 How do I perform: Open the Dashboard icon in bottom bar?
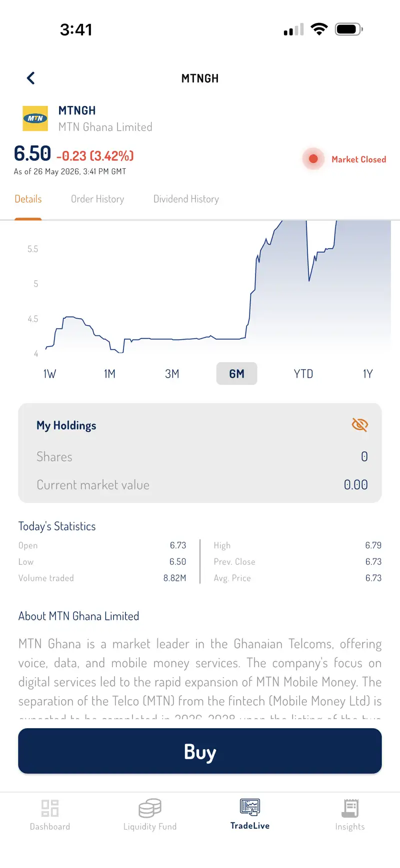[50, 808]
